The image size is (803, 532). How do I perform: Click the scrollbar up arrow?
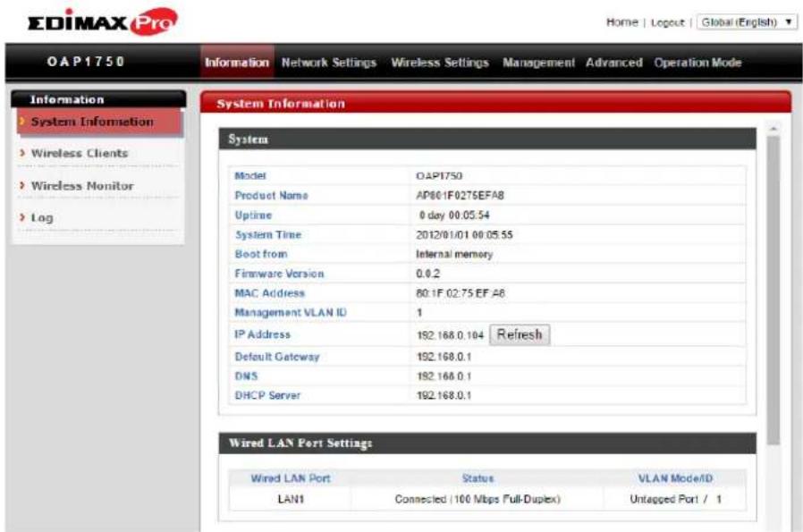coord(773,129)
